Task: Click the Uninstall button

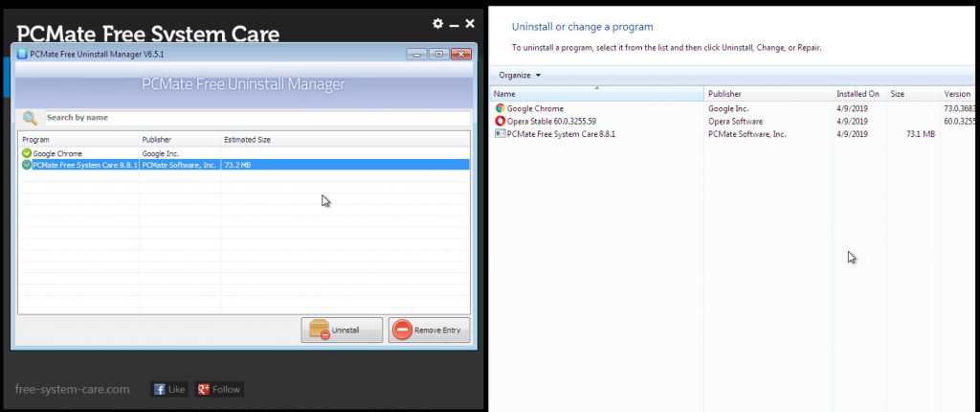Action: 342,330
